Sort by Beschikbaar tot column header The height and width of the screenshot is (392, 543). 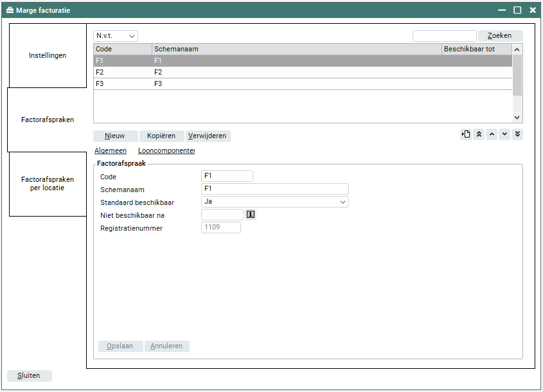(477, 49)
